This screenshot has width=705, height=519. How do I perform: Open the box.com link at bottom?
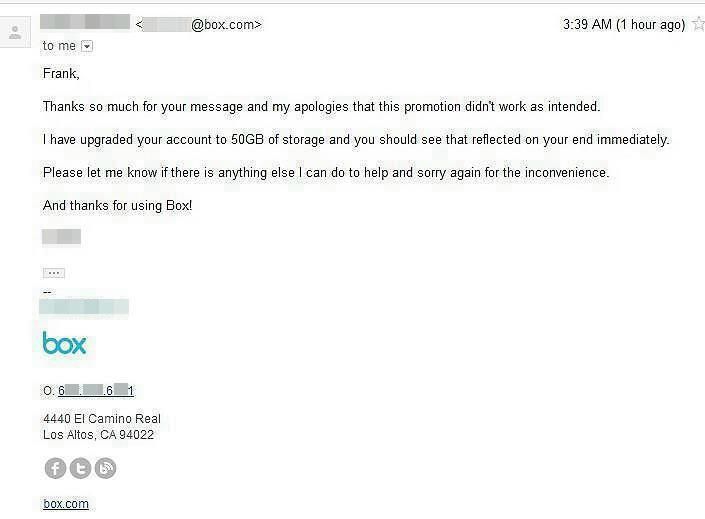pyautogui.click(x=66, y=504)
